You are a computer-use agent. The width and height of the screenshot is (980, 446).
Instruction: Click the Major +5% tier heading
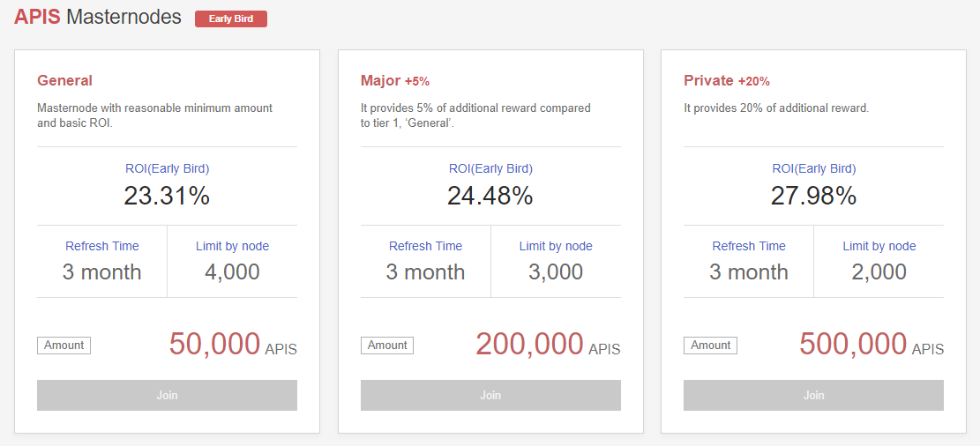(394, 80)
